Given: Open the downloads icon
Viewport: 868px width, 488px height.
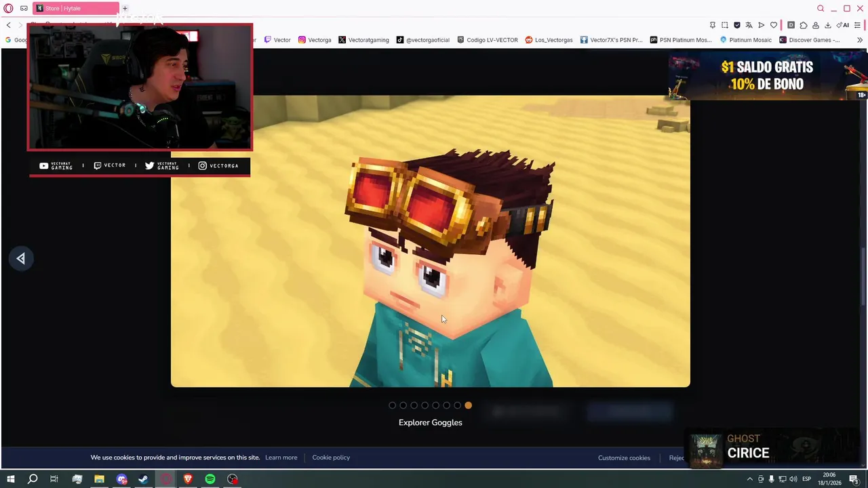Looking at the screenshot, I should click(827, 25).
